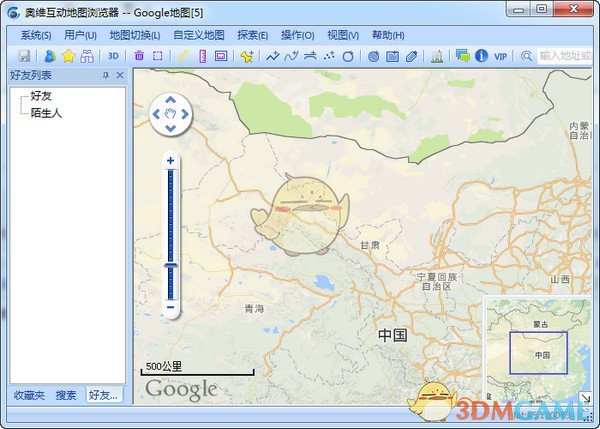Pin the 好友列表 panel
600x429 pixels.
(x=106, y=75)
